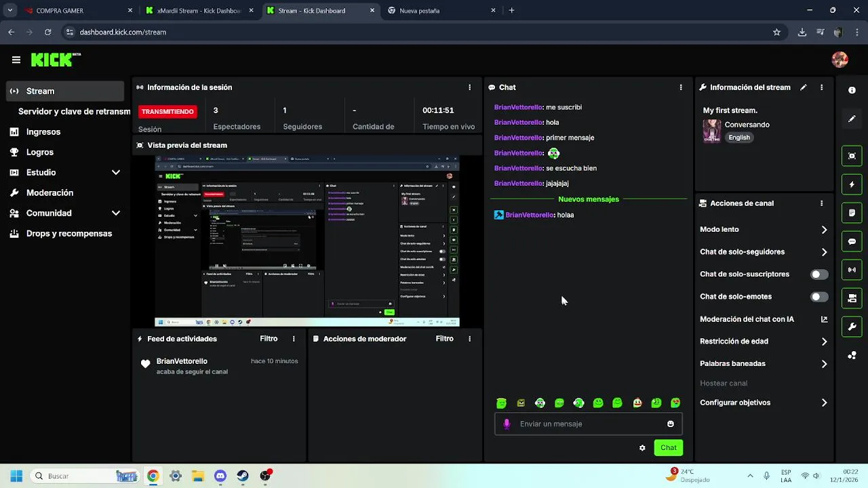The width and height of the screenshot is (868, 488).
Task: Click the three-dots bubble icon at the bottom of the right sidebar
Action: tap(852, 355)
